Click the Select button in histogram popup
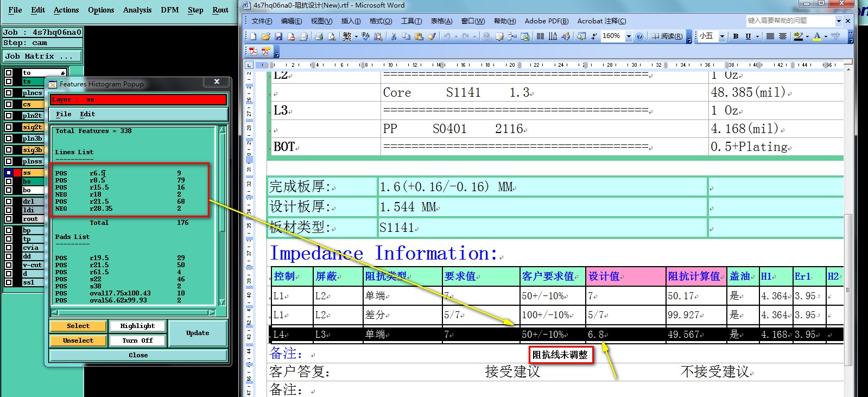Image resolution: width=868 pixels, height=397 pixels. tap(78, 326)
